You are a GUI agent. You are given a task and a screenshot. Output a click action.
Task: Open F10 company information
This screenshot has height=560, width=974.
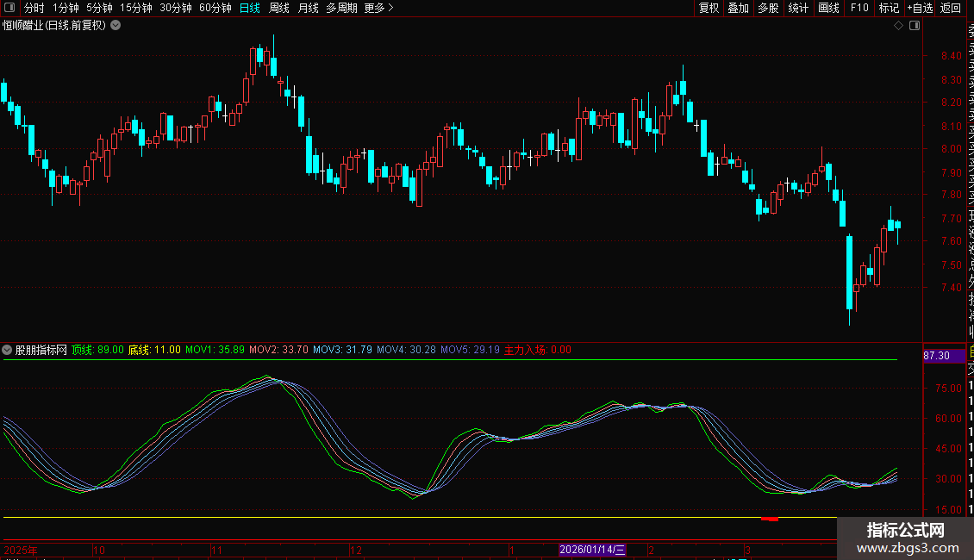(x=859, y=8)
